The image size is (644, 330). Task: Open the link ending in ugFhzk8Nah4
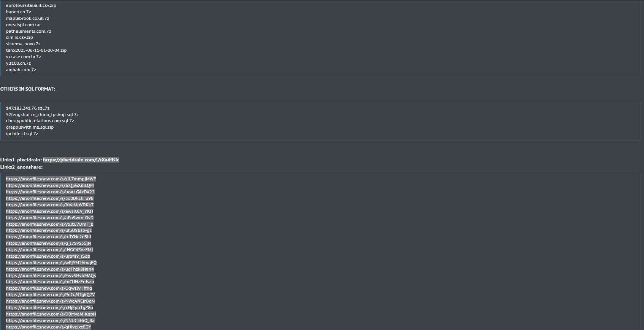50,269
